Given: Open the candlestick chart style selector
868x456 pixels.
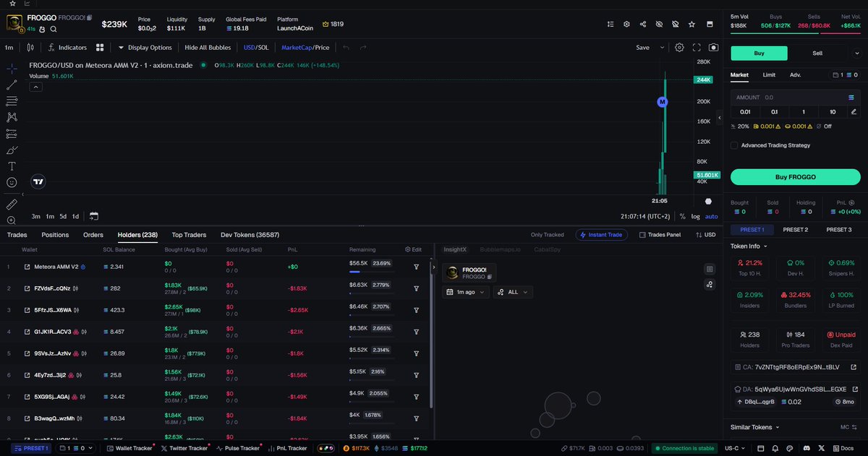Looking at the screenshot, I should click(x=30, y=48).
